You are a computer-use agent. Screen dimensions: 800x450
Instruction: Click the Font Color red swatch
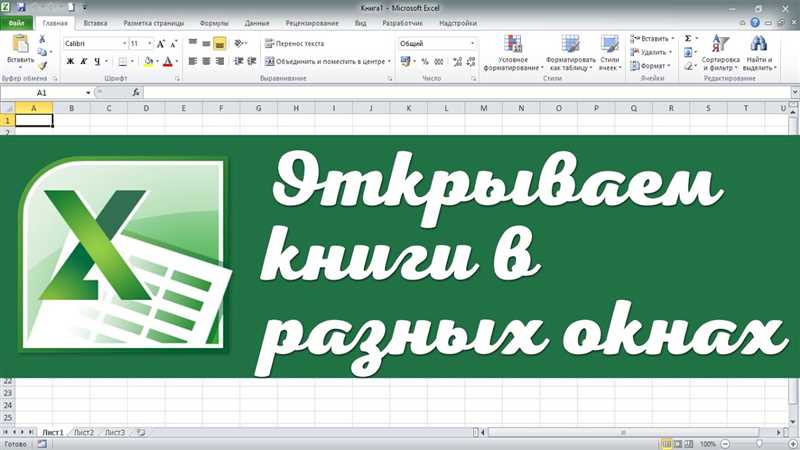point(167,62)
